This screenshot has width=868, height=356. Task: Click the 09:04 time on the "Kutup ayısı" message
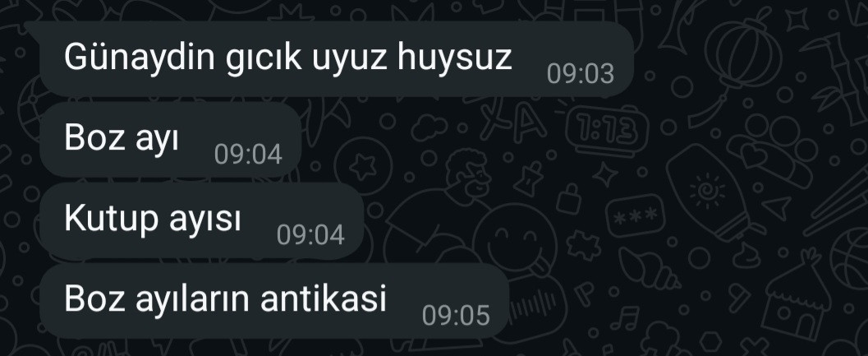[x=310, y=235]
